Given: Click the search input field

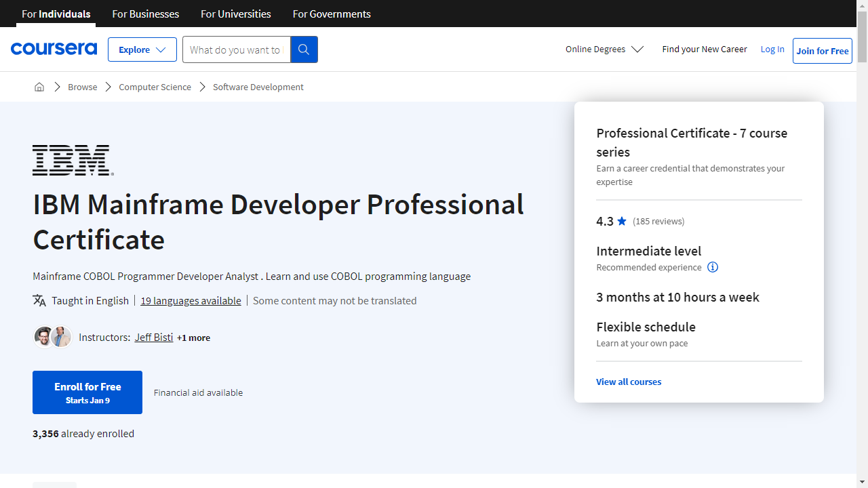Looking at the screenshot, I should tap(237, 49).
